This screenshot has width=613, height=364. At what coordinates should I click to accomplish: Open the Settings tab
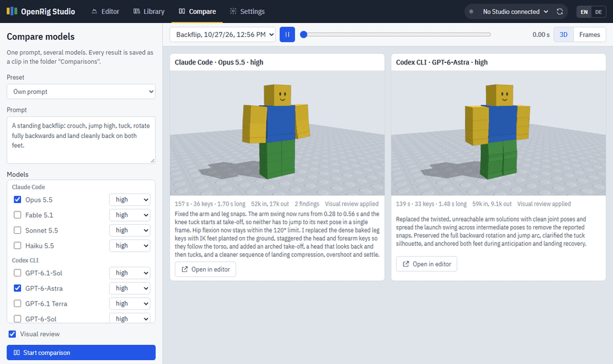(x=247, y=11)
